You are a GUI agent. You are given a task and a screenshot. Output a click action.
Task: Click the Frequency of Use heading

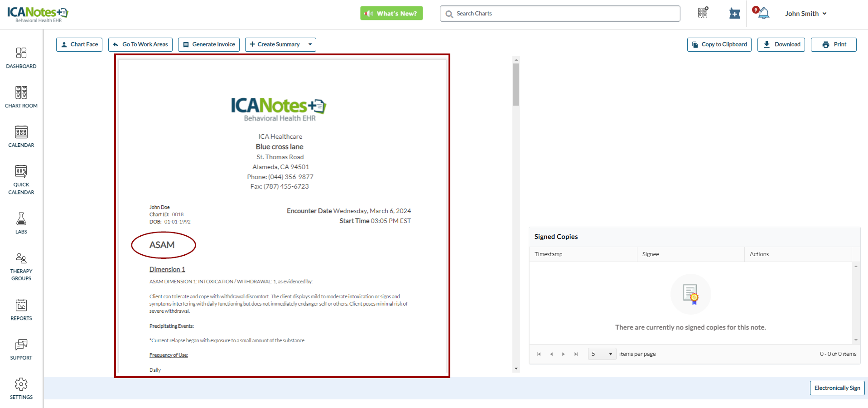tap(169, 355)
